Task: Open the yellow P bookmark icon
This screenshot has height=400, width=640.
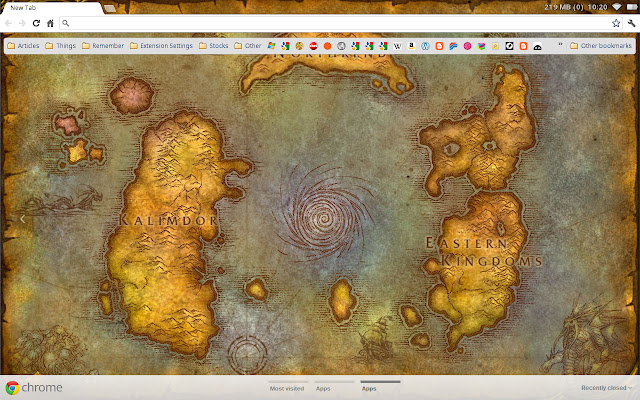Action: click(x=495, y=46)
